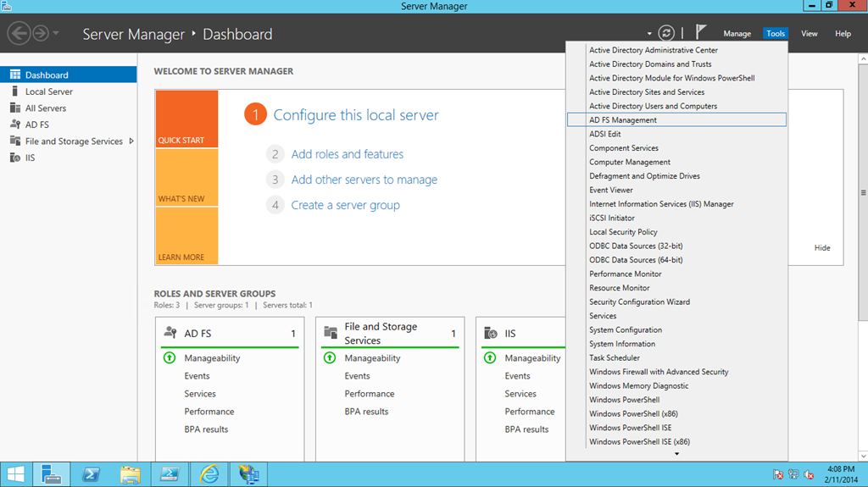
Task: Click AD FS Manageability green status icon
Action: click(170, 358)
